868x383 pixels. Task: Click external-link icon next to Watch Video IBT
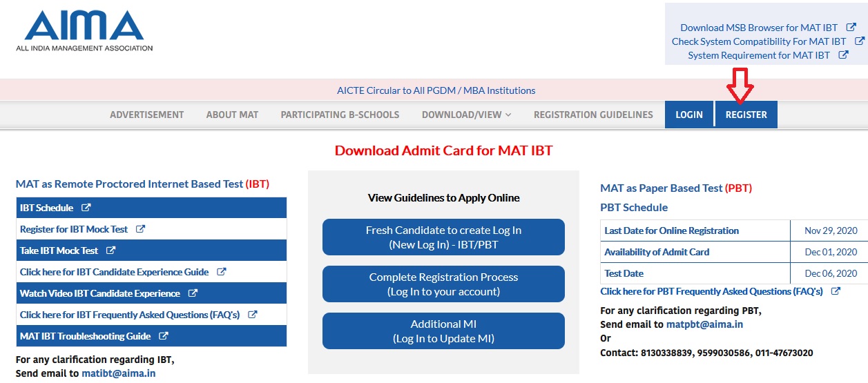193,293
